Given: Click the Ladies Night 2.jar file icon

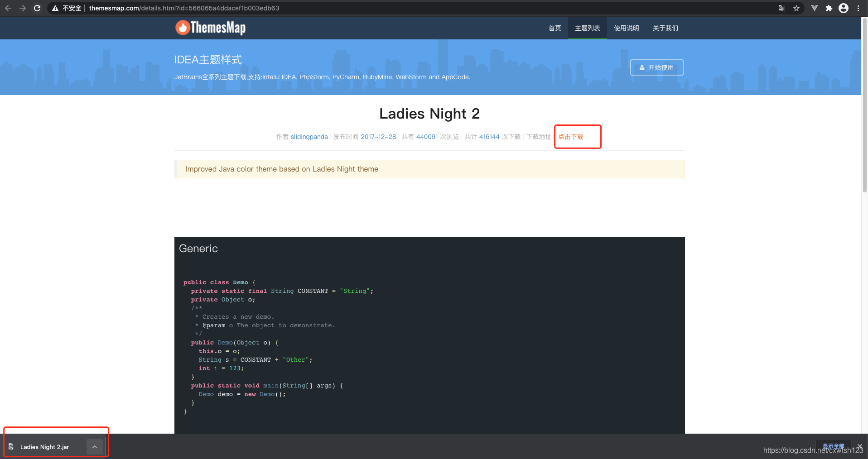Looking at the screenshot, I should pyautogui.click(x=11, y=447).
